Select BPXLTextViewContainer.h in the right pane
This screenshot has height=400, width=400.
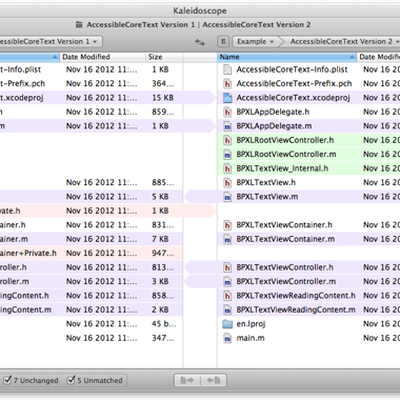click(x=284, y=225)
